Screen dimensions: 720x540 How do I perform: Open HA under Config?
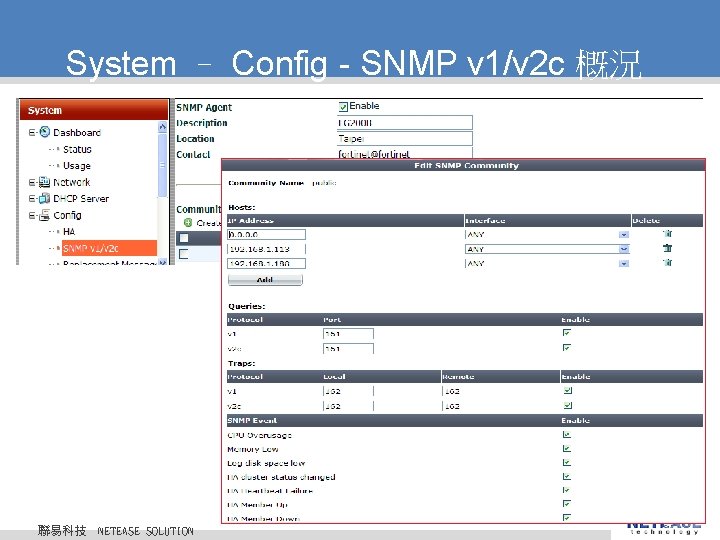tap(69, 231)
